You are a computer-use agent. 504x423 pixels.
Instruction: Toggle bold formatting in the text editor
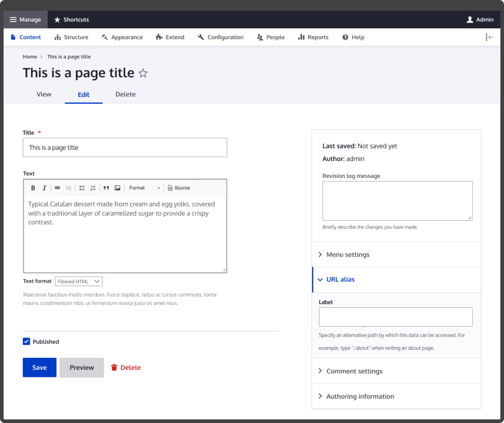pos(33,188)
